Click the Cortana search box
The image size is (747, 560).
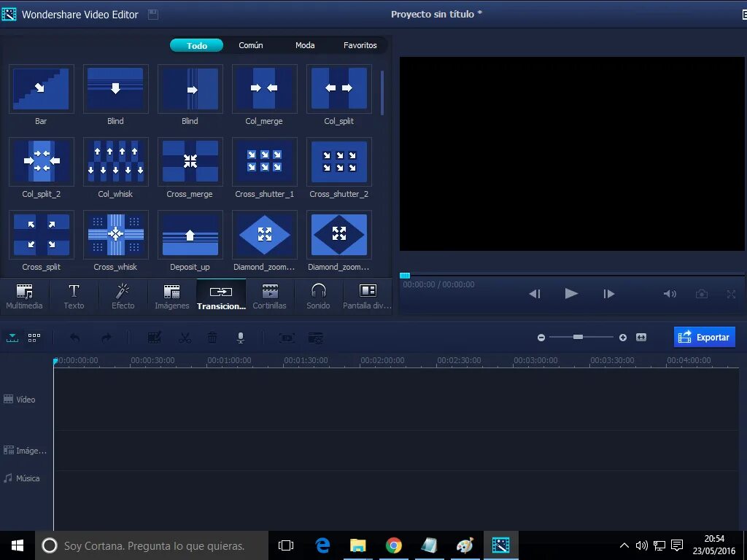pyautogui.click(x=152, y=545)
